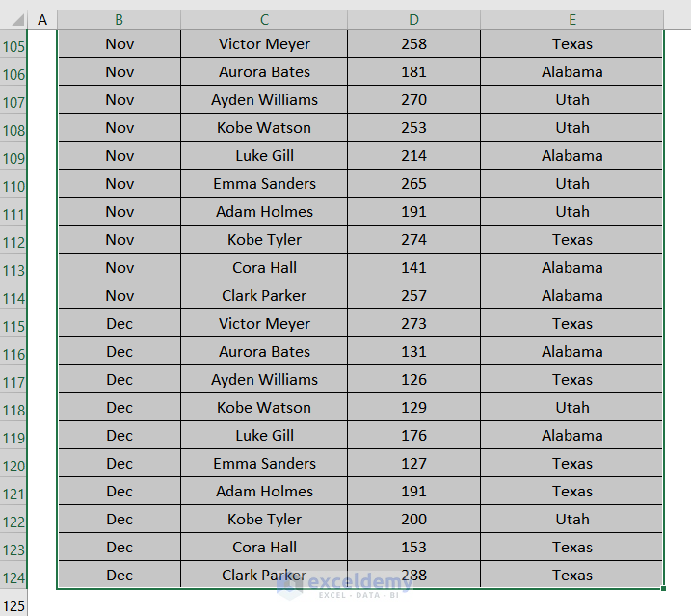The width and height of the screenshot is (691, 616).
Task: Select the column D header
Action: 413,20
